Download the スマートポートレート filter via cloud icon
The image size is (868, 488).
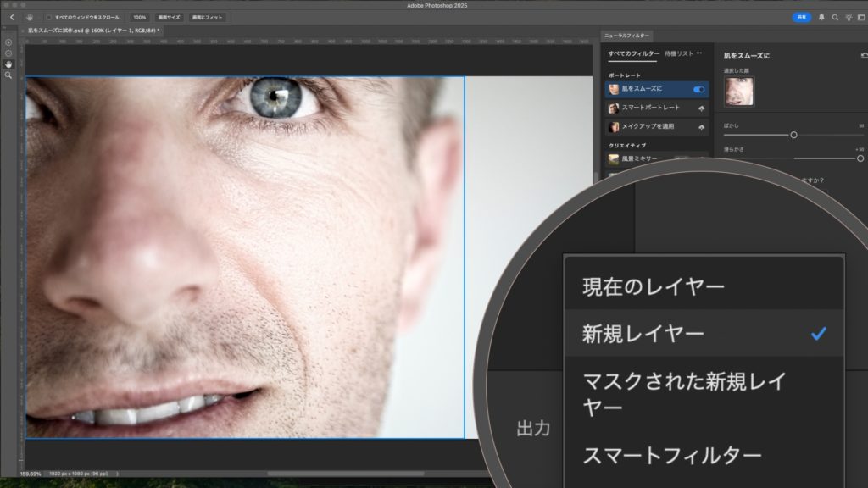coord(701,108)
